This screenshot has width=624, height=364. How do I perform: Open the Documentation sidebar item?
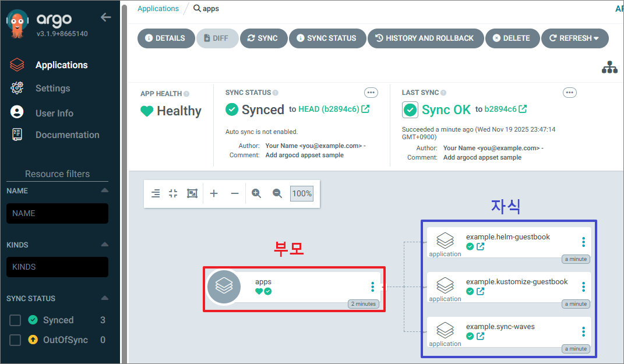[x=67, y=135]
